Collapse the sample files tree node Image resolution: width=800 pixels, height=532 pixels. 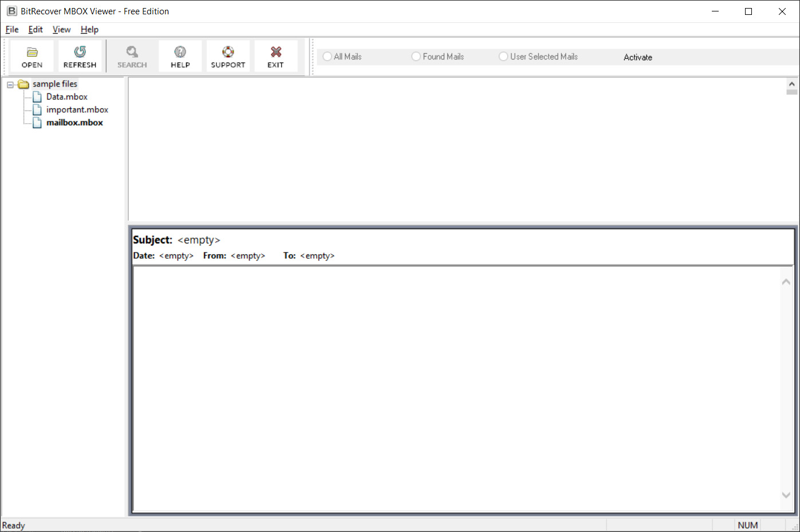coord(10,85)
